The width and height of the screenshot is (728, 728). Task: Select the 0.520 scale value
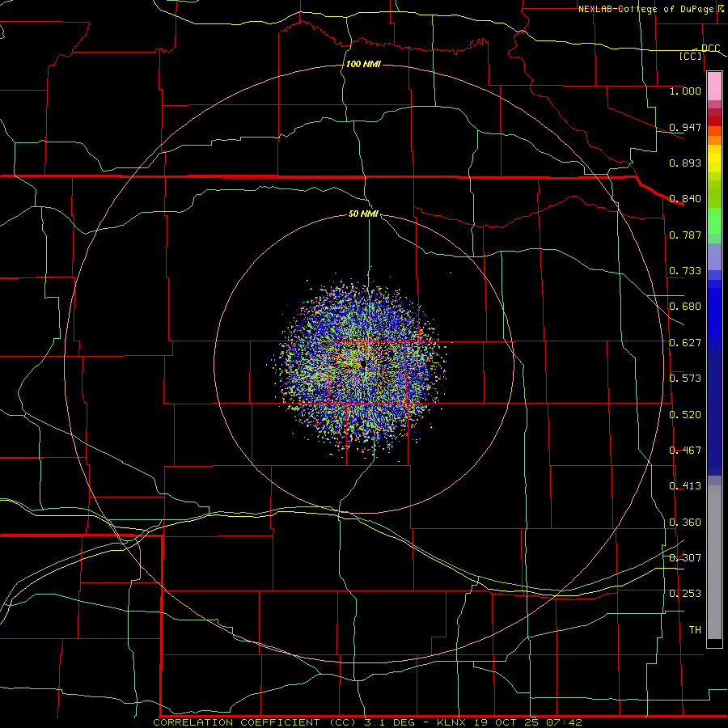(685, 415)
